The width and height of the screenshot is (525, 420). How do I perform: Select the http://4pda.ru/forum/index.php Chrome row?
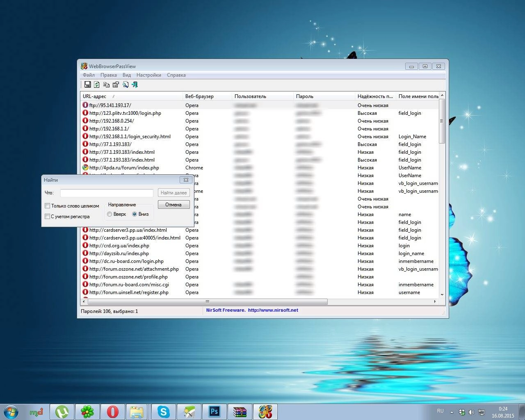click(x=260, y=168)
